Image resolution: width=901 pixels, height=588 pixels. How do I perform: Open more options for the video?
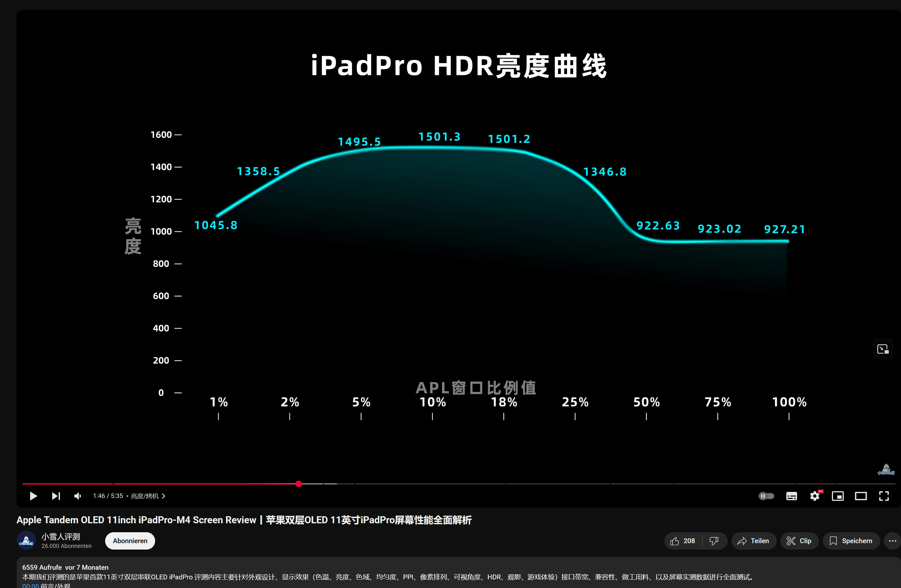pos(891,541)
